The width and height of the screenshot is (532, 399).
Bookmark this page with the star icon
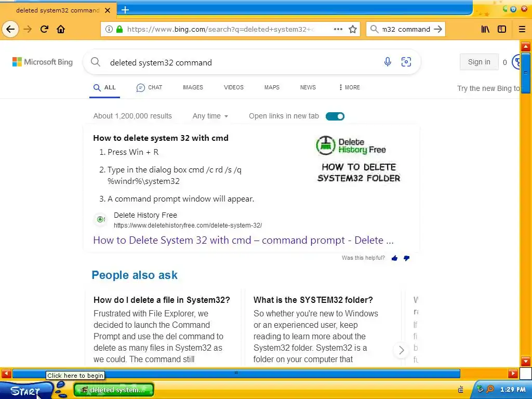click(353, 29)
